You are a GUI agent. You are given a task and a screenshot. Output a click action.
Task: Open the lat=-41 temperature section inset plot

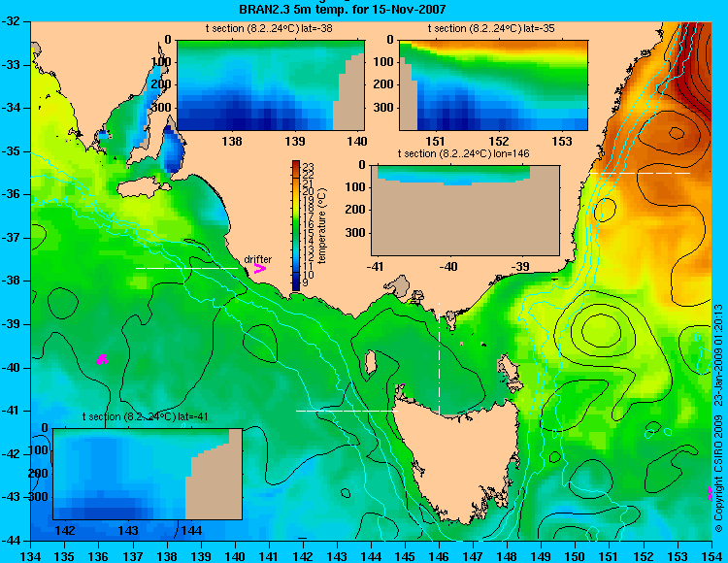pyautogui.click(x=148, y=474)
